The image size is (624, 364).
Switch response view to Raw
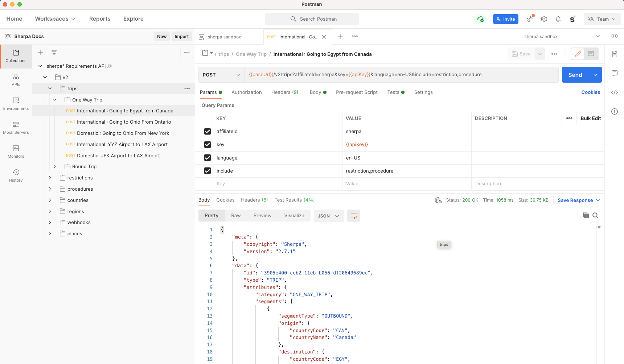click(x=236, y=215)
